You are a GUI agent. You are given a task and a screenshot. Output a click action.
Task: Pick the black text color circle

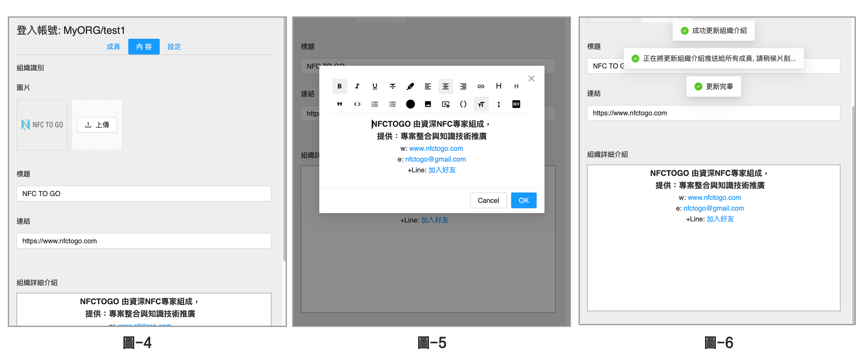click(410, 104)
